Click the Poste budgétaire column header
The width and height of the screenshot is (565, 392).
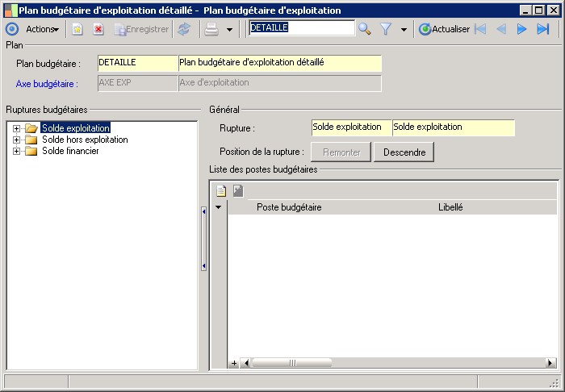[289, 207]
